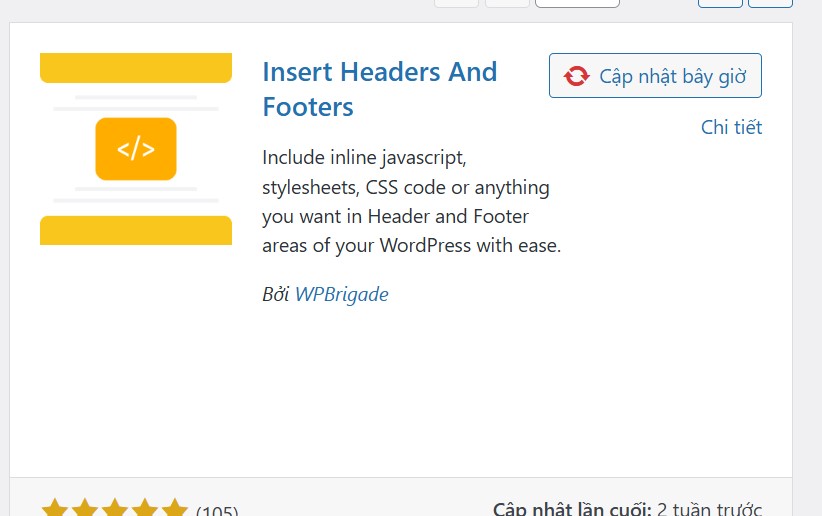
Task: Click the fifth rating star
Action: (x=175, y=509)
